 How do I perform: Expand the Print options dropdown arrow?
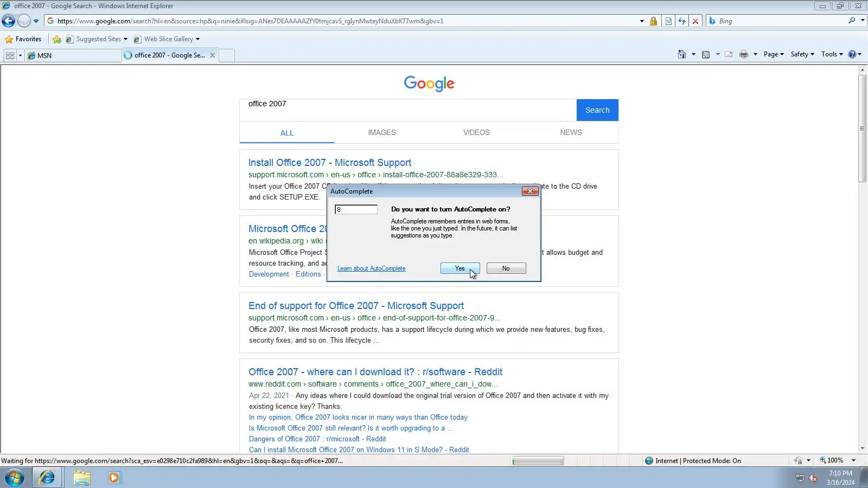(x=755, y=54)
